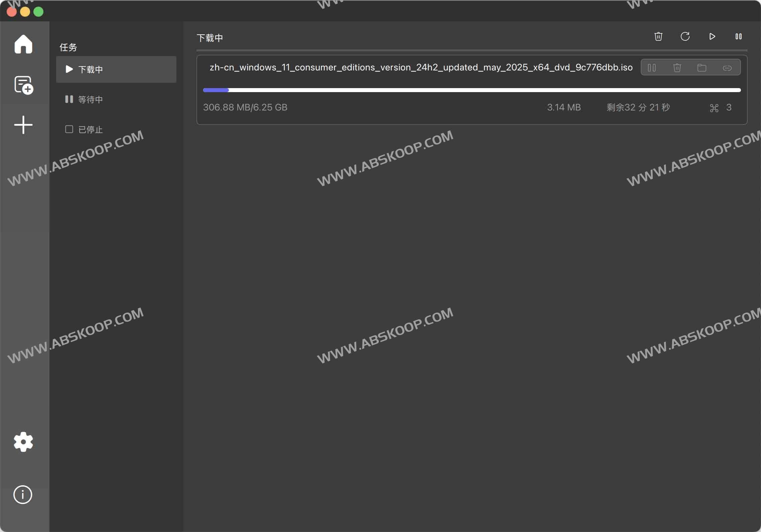Delete the Windows 11 ISO task
This screenshot has width=761, height=532.
point(677,68)
